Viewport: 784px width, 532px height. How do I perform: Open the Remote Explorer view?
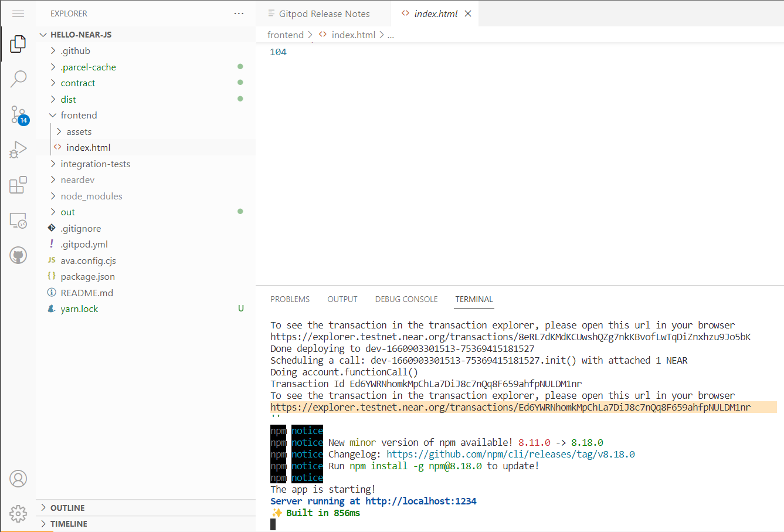tap(18, 221)
